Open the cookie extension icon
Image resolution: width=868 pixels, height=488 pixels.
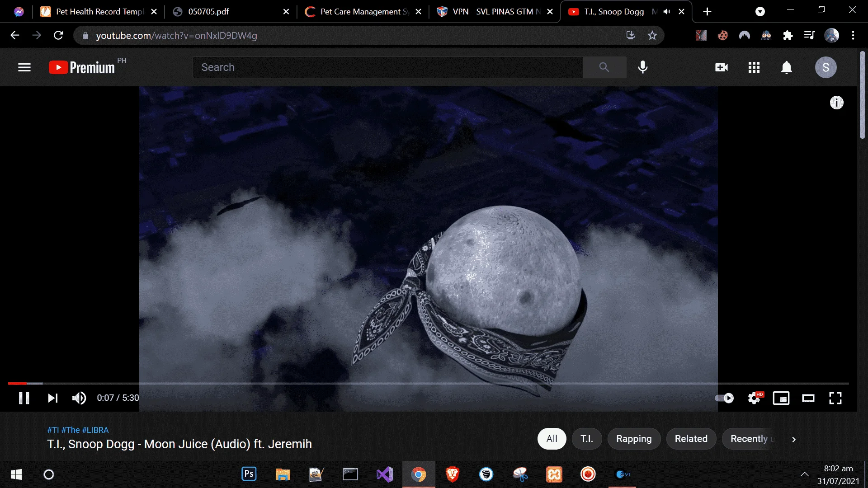(x=723, y=35)
